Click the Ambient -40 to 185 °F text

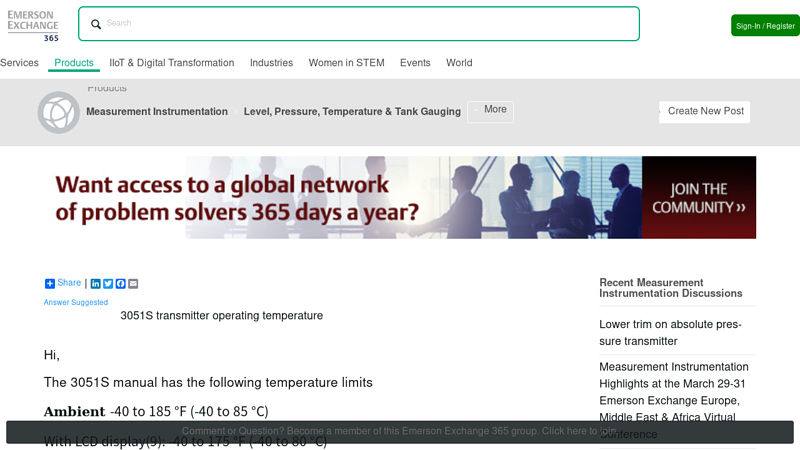156,412
